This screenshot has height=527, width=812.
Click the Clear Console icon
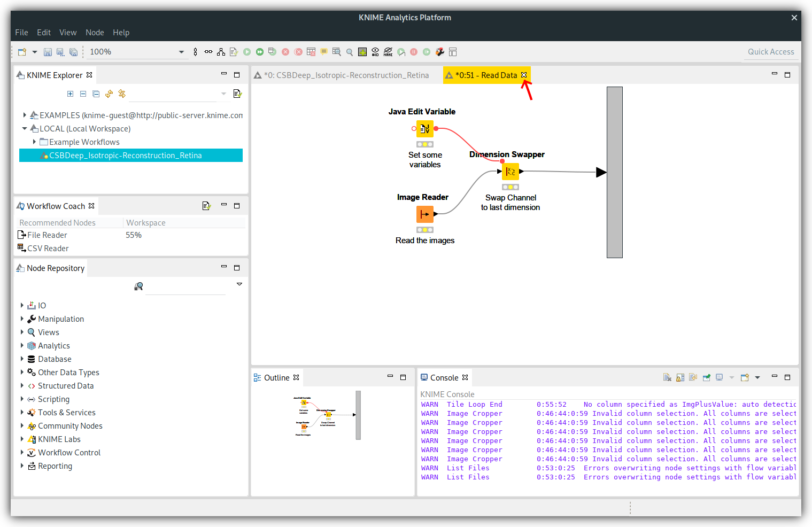click(667, 377)
